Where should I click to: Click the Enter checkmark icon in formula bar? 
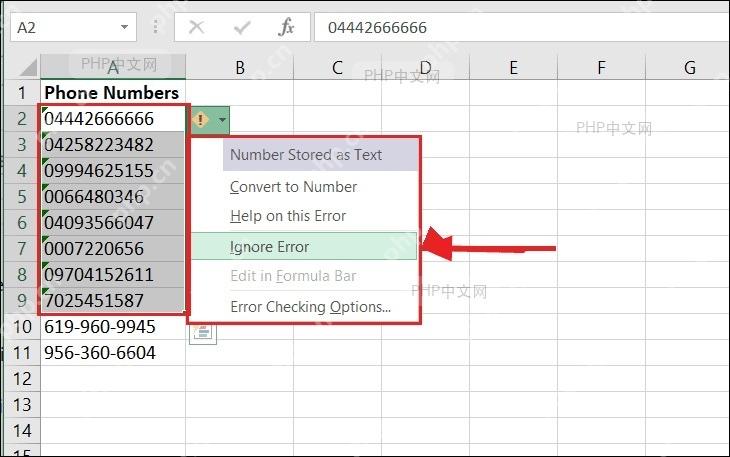click(x=242, y=27)
